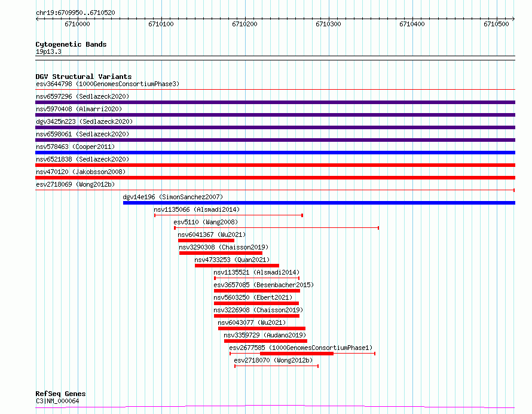Screen dimensions: 532x414
Task: Click the purple bar under nsv6597296
Action: point(275,102)
